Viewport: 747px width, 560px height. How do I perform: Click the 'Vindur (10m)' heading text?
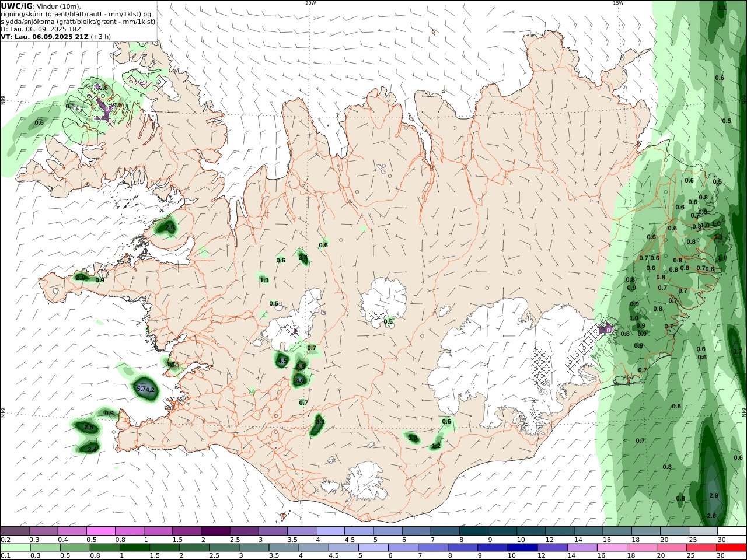coord(58,6)
